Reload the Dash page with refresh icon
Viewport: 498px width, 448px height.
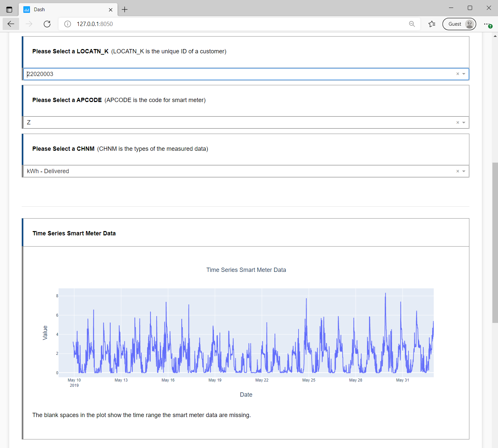47,24
